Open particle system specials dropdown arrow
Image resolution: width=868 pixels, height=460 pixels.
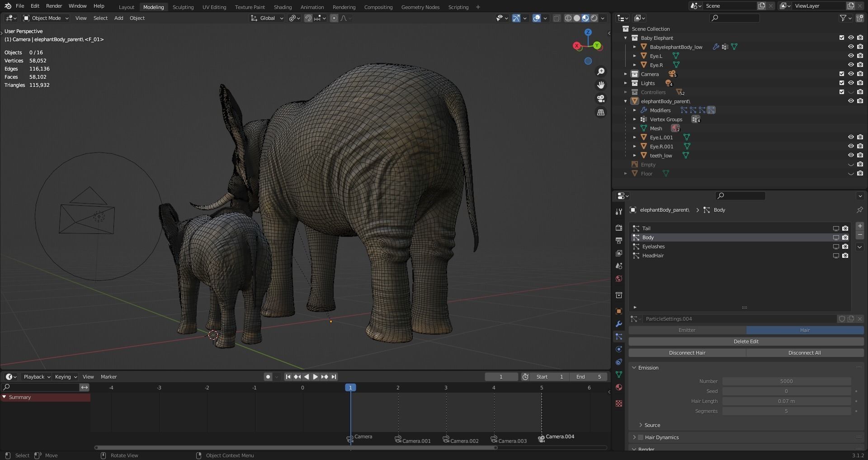pos(859,247)
